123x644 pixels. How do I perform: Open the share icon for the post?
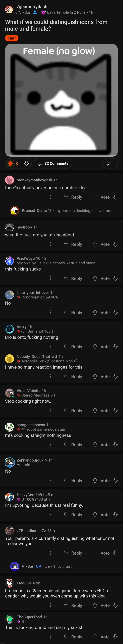[110, 163]
